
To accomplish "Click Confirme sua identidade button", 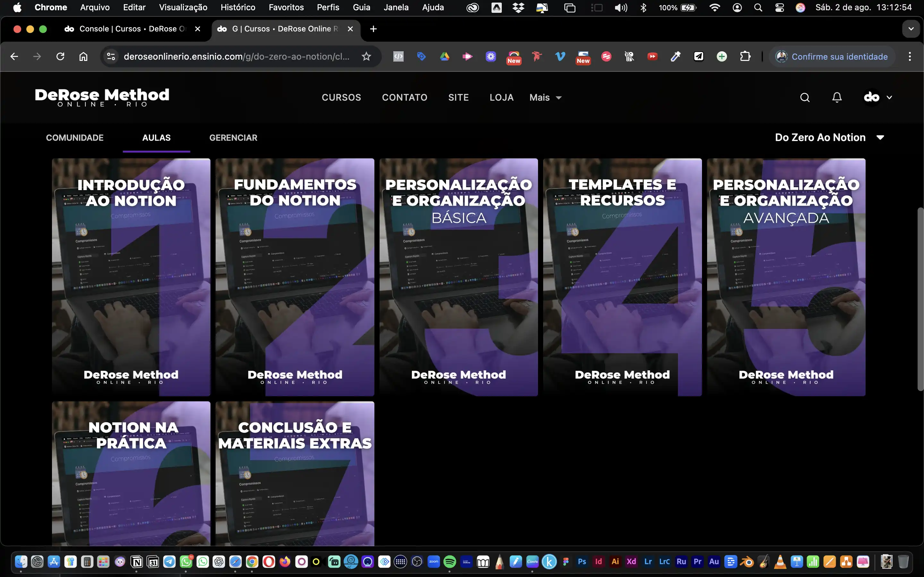I will [832, 56].
